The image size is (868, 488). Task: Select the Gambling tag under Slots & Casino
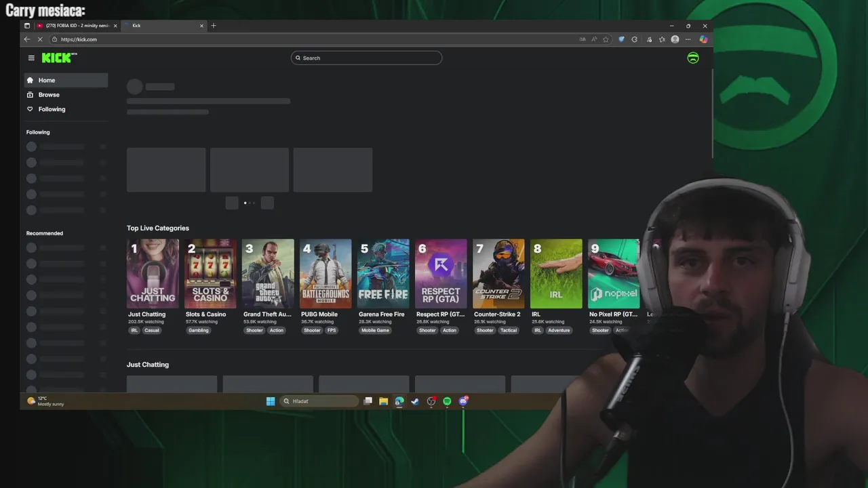pyautogui.click(x=199, y=330)
